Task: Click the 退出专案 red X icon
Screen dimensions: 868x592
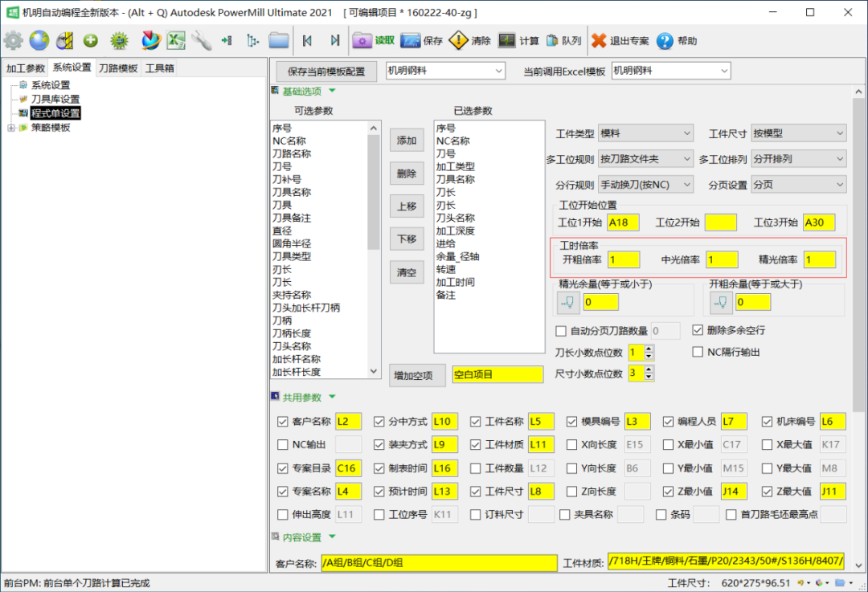Action: click(599, 40)
